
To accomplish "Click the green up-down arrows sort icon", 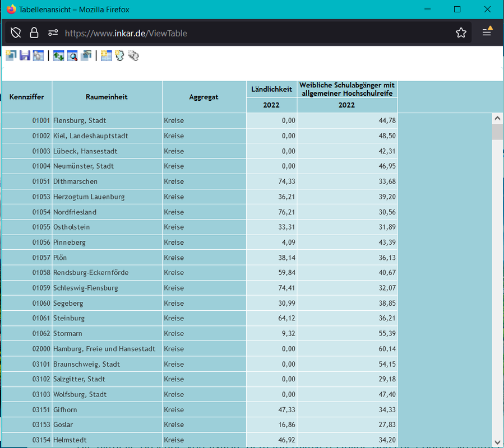I will [x=58, y=55].
